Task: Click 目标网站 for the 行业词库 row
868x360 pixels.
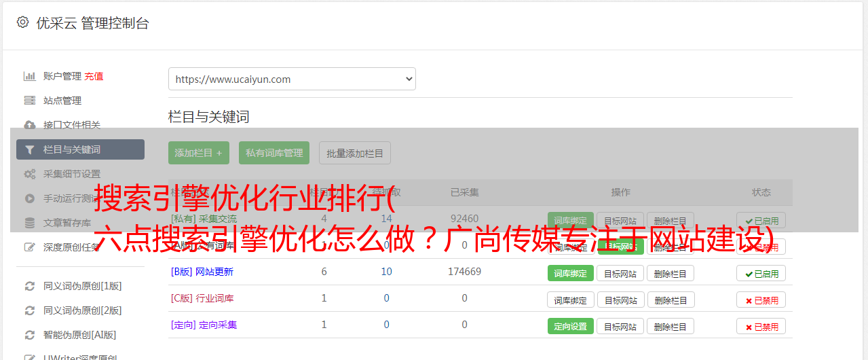Action: (620, 300)
